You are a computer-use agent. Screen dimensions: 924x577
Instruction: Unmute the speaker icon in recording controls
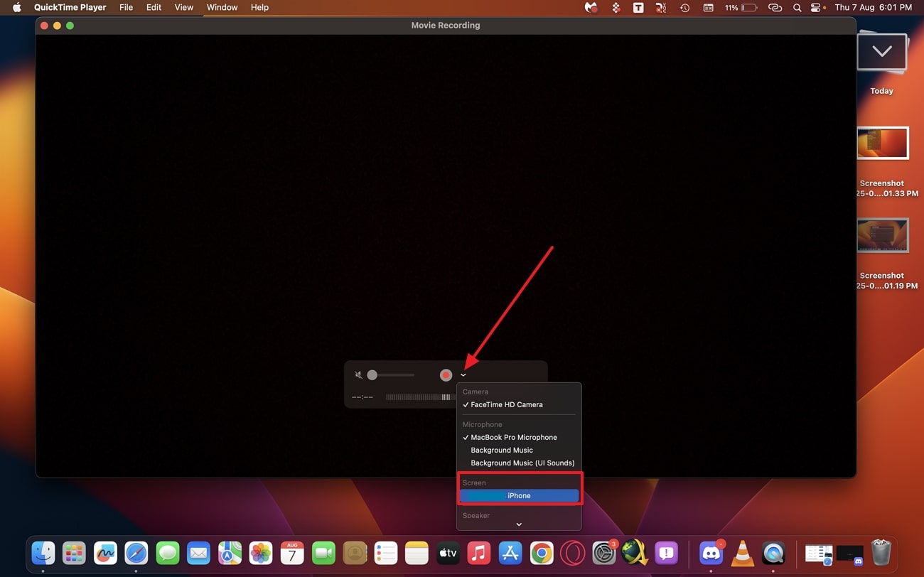pyautogui.click(x=358, y=375)
